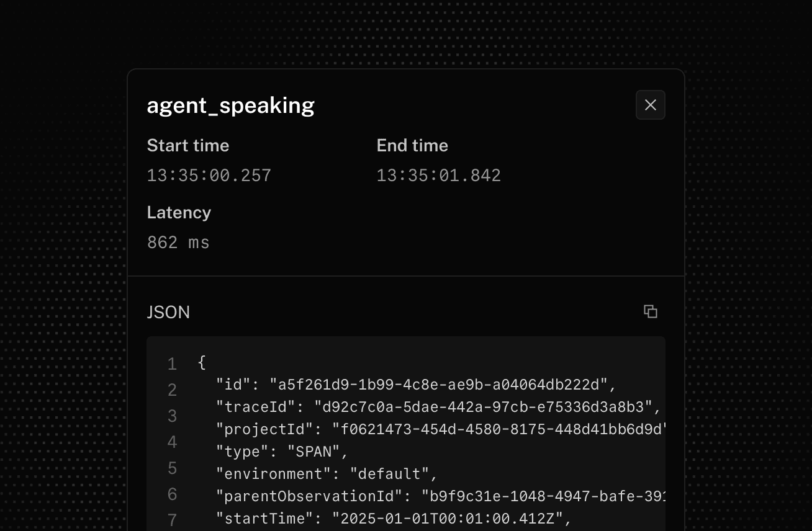The image size is (812, 531).
Task: Click the Start time label
Action: coord(187,145)
